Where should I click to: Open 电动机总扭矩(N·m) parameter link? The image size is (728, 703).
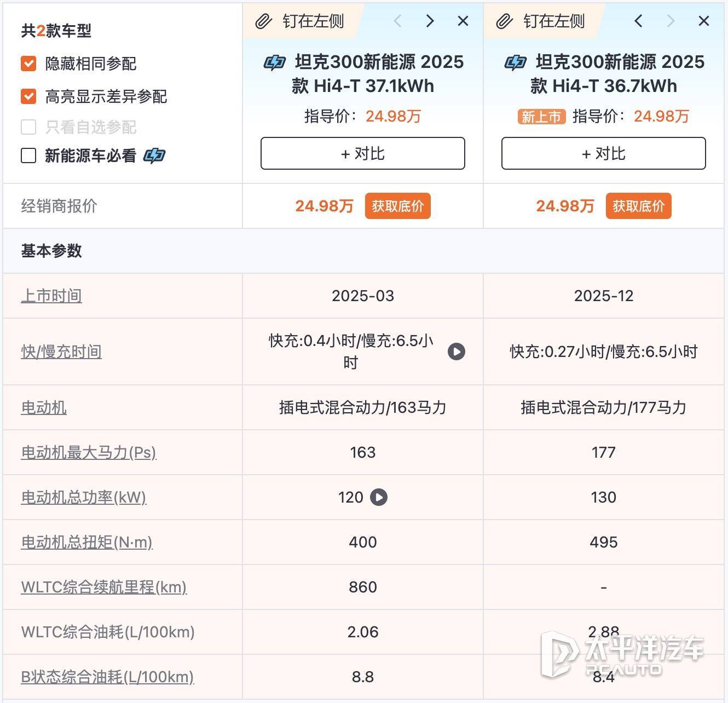pyautogui.click(x=86, y=542)
